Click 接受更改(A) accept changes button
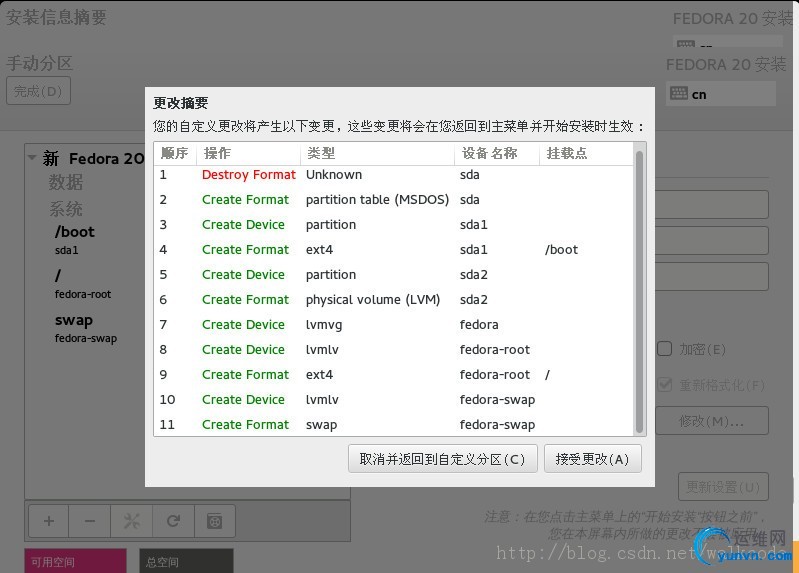Screen dimensions: 799x573 pyautogui.click(x=593, y=459)
